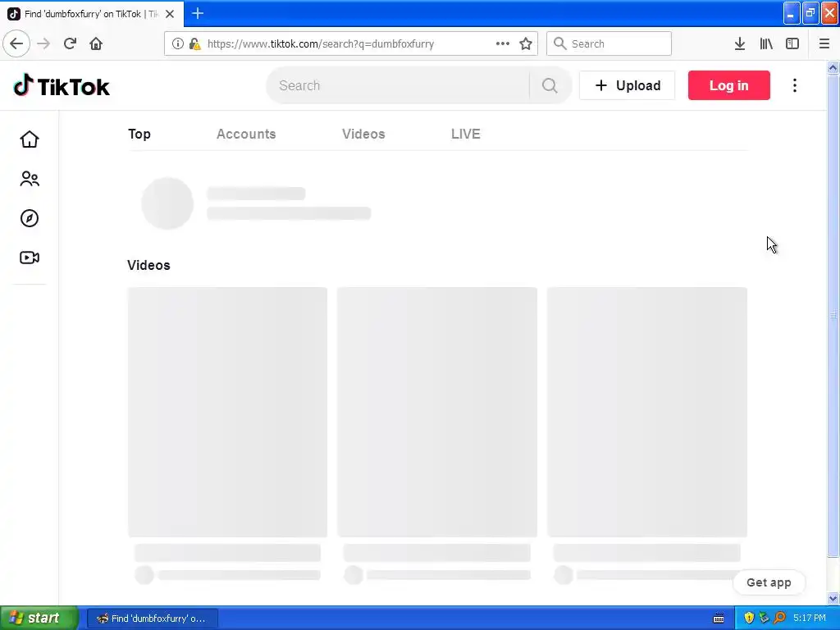This screenshot has height=630, width=840.
Task: Bookmark this page with the star icon
Action: 526,43
